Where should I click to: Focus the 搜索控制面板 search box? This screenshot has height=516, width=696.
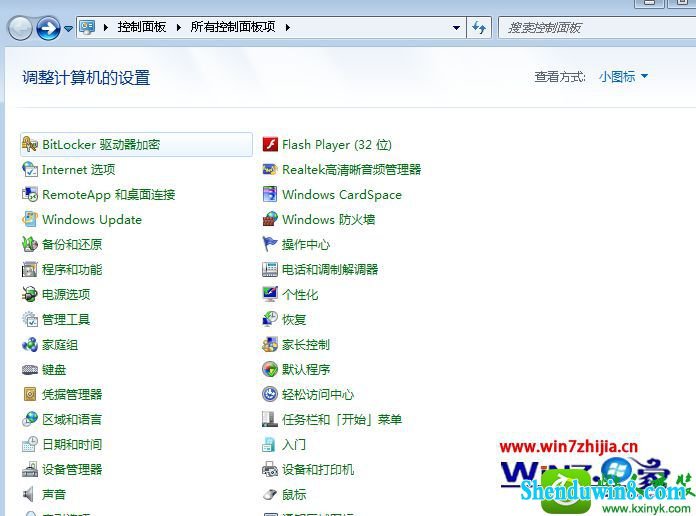597,28
